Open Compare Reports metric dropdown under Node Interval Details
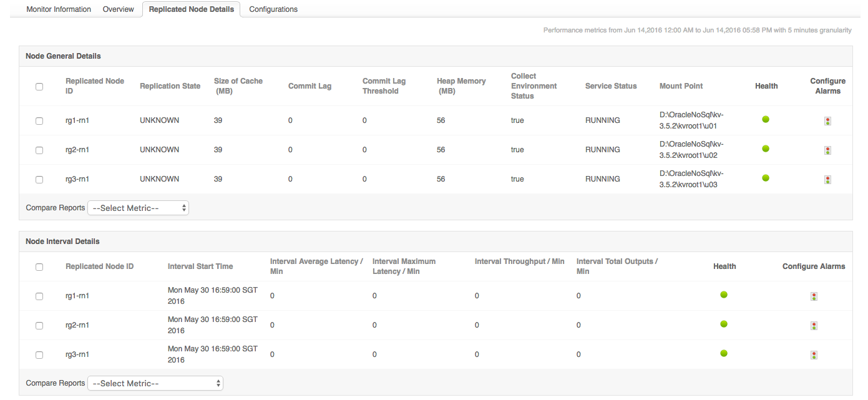The width and height of the screenshot is (868, 400). 155,384
